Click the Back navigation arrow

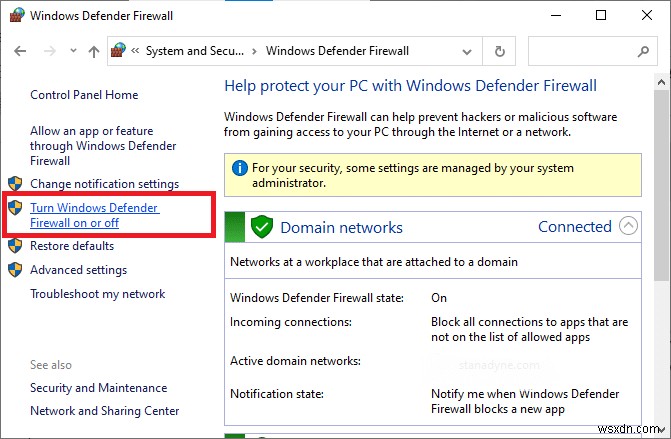coord(21,51)
